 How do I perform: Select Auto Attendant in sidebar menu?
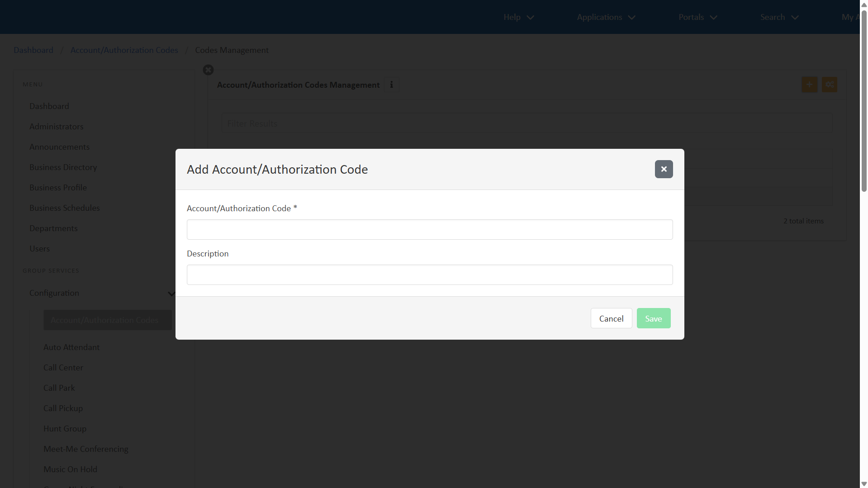point(71,347)
